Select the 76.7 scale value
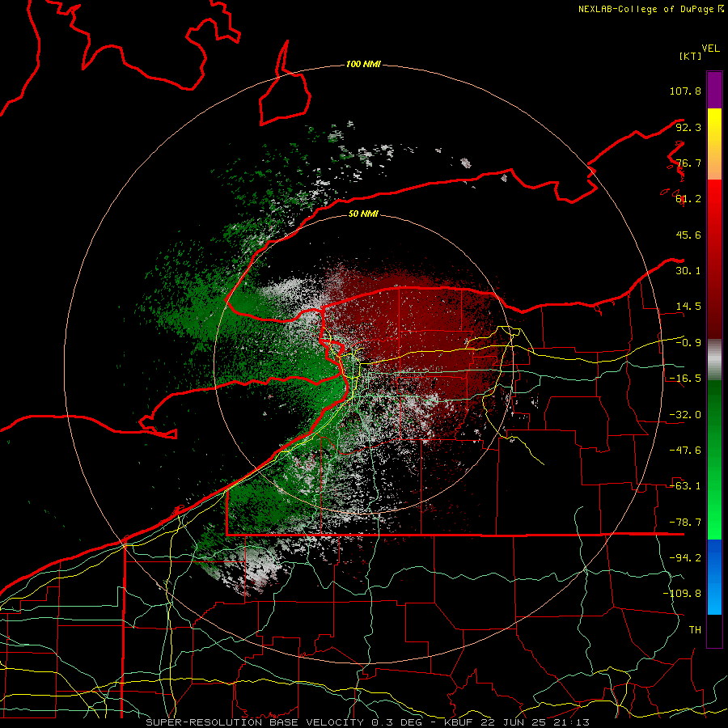Image resolution: width=728 pixels, height=728 pixels. (x=688, y=163)
